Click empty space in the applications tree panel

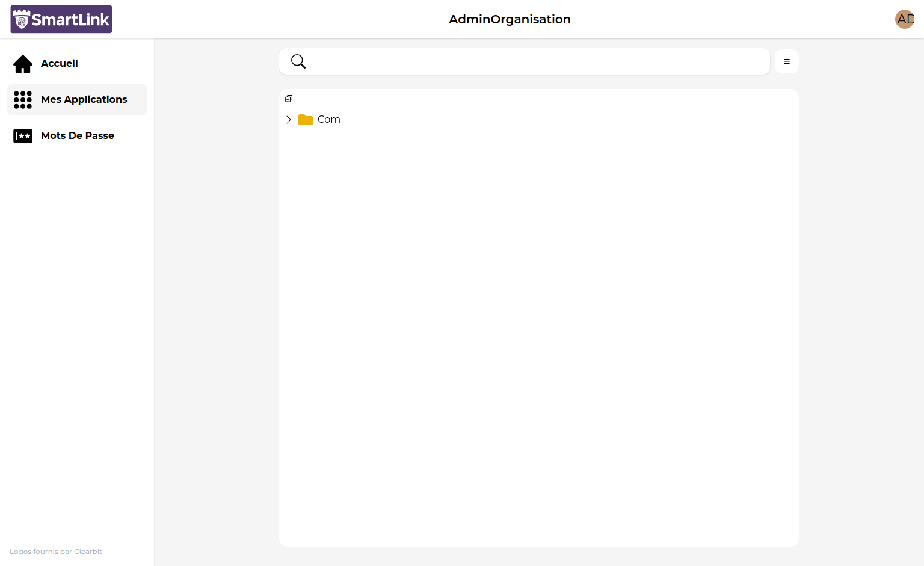pos(538,331)
